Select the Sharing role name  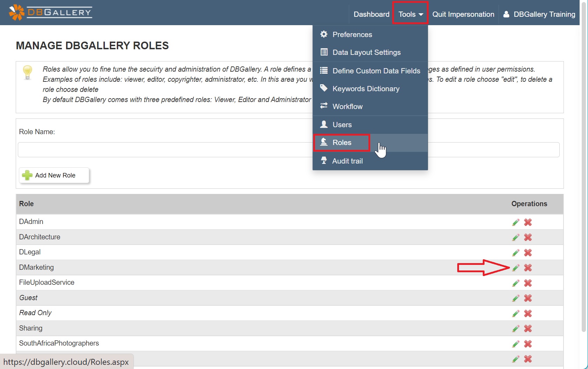tap(31, 328)
